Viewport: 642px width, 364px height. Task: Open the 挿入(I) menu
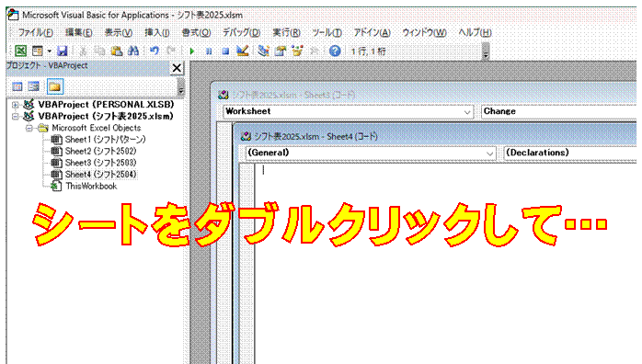click(156, 33)
